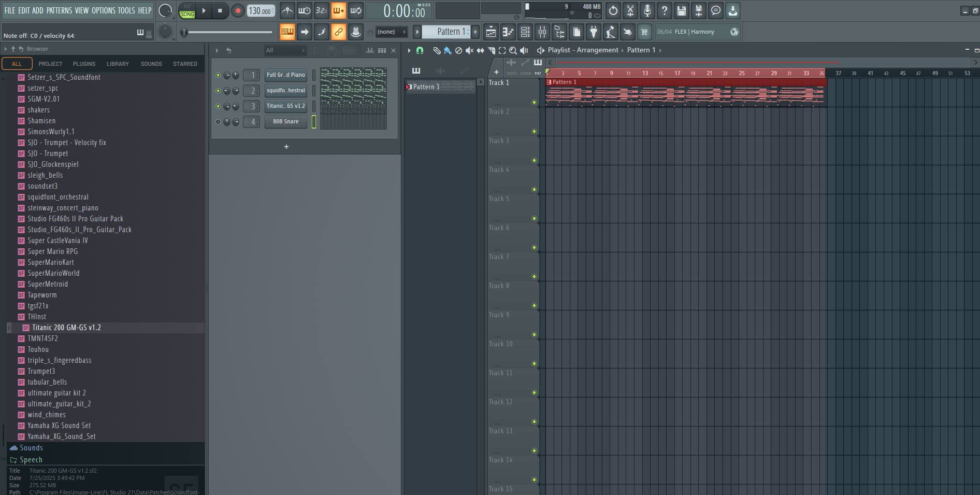Viewport: 980px width, 495px height.
Task: Start playback with the play button
Action: pyautogui.click(x=204, y=10)
